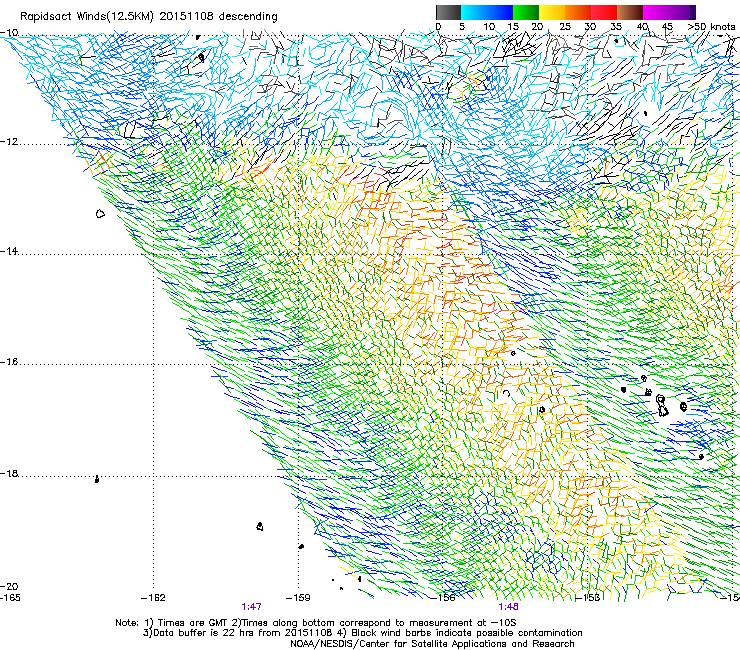The width and height of the screenshot is (740, 650).
Task: Select the red 30-35 knots legend segment
Action: click(604, 12)
